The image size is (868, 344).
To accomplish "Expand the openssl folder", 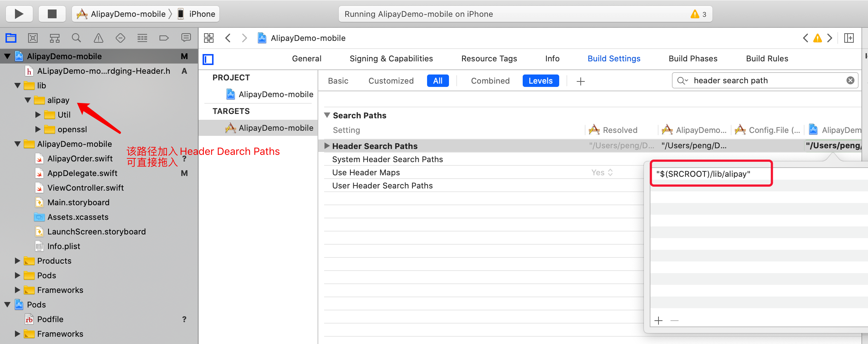I will [38, 129].
